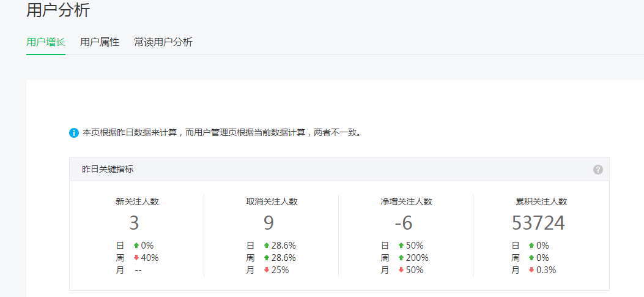Click green up arrow for 新关注人数 daily 0%

[136, 246]
